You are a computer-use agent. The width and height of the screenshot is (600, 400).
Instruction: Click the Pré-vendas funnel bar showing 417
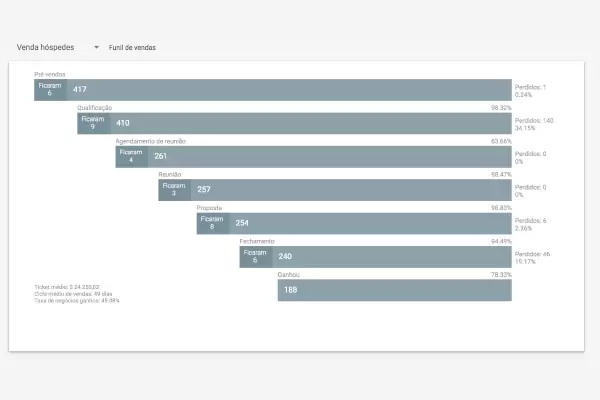point(290,90)
